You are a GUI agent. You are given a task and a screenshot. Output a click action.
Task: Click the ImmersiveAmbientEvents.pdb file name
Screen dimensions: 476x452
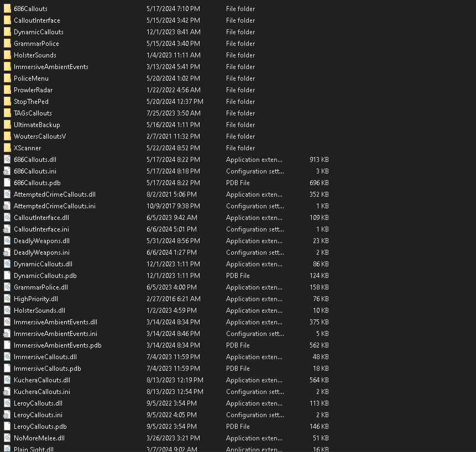click(57, 345)
